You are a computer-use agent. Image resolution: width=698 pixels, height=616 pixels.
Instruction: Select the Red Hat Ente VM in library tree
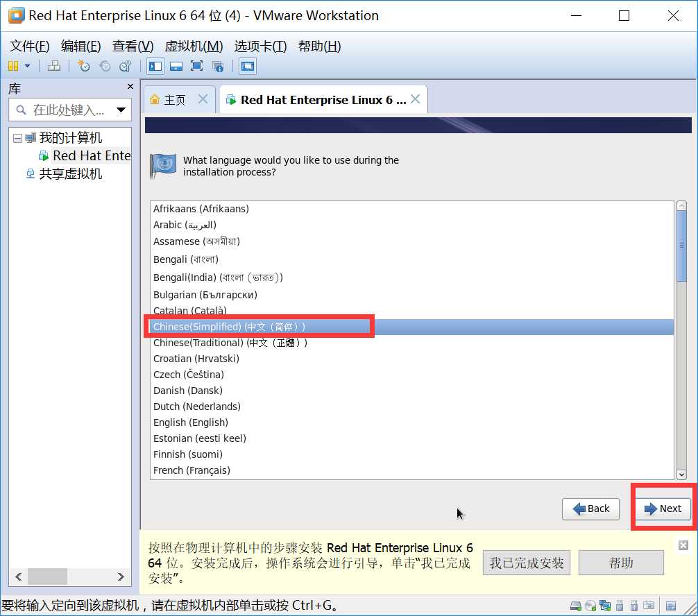pos(92,156)
